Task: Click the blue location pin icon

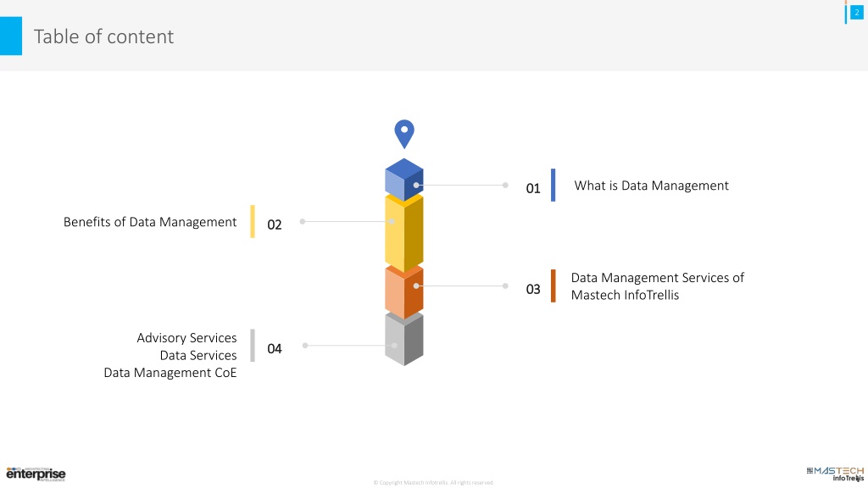Action: click(404, 133)
